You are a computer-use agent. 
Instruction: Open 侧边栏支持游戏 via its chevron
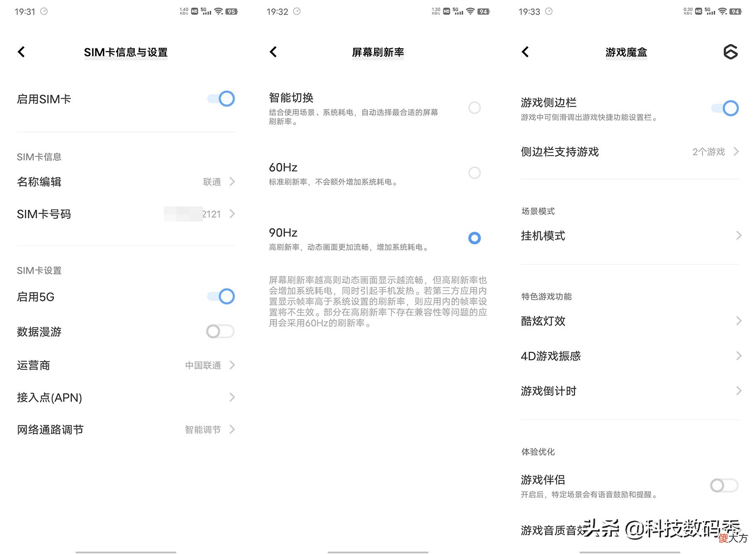point(736,152)
